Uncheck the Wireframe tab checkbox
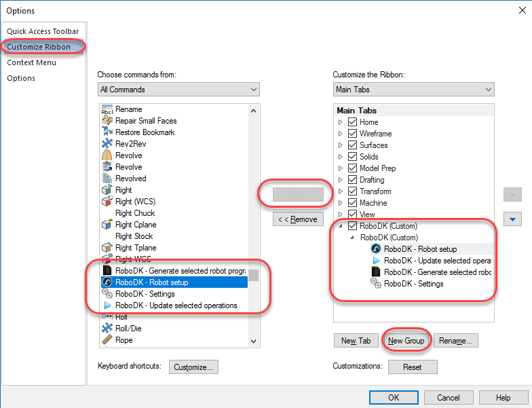Image resolution: width=532 pixels, height=408 pixels. click(x=352, y=134)
